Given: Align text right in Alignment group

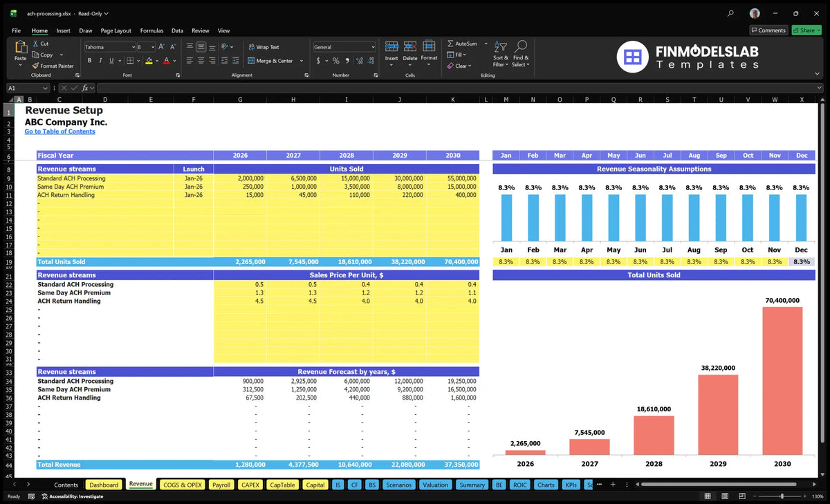Looking at the screenshot, I should coord(212,61).
